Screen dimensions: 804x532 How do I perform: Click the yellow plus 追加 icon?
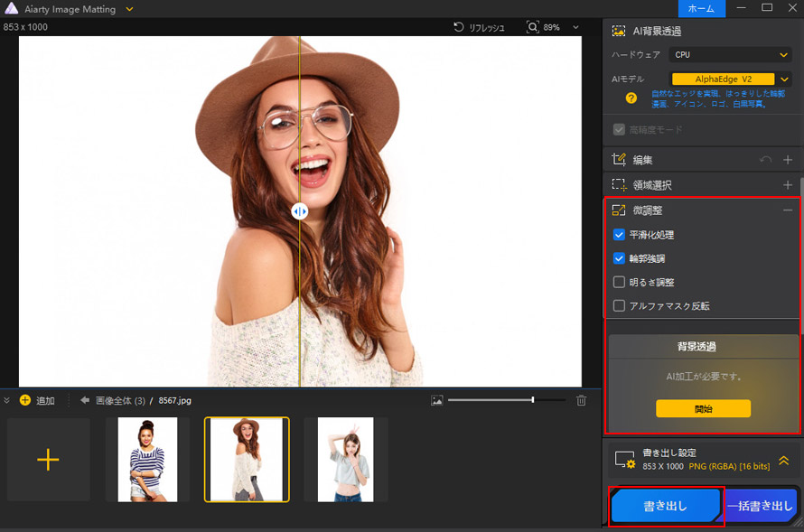pyautogui.click(x=25, y=400)
